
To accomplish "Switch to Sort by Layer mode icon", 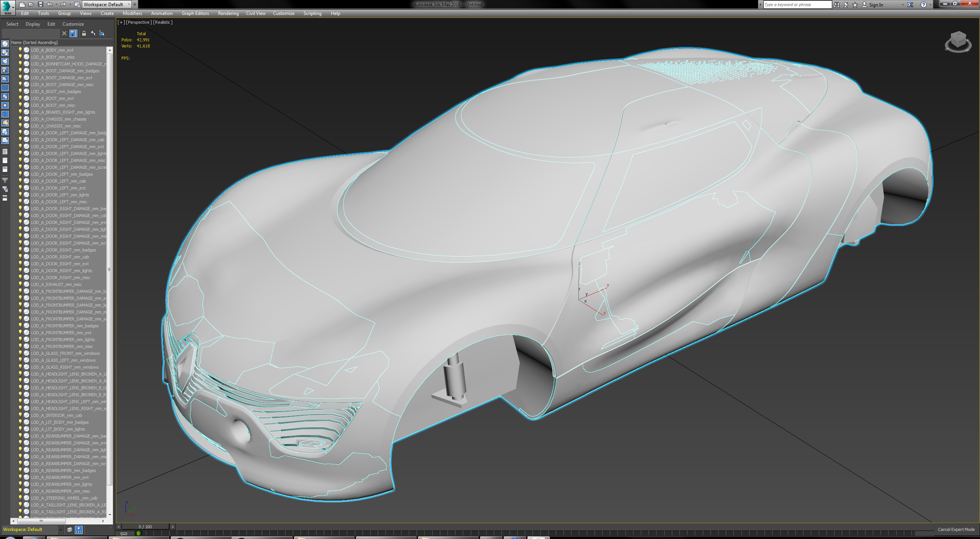I will (69, 530).
